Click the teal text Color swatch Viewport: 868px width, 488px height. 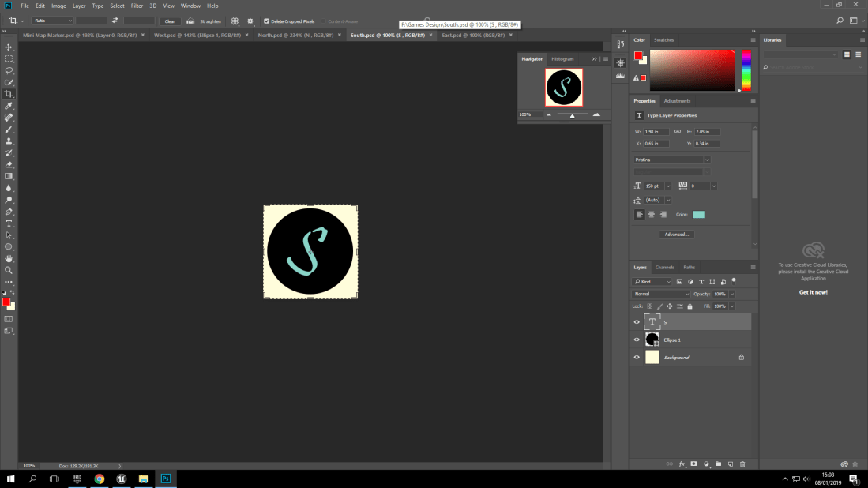(698, 215)
